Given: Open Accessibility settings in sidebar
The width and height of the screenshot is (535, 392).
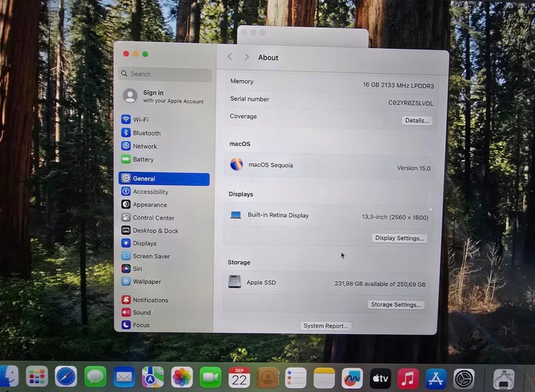Looking at the screenshot, I should (145, 192).
